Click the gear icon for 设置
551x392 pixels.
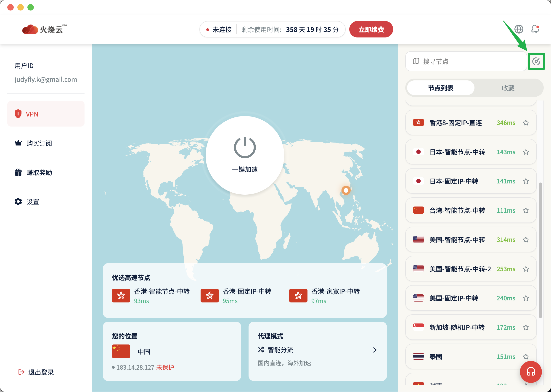tap(18, 201)
